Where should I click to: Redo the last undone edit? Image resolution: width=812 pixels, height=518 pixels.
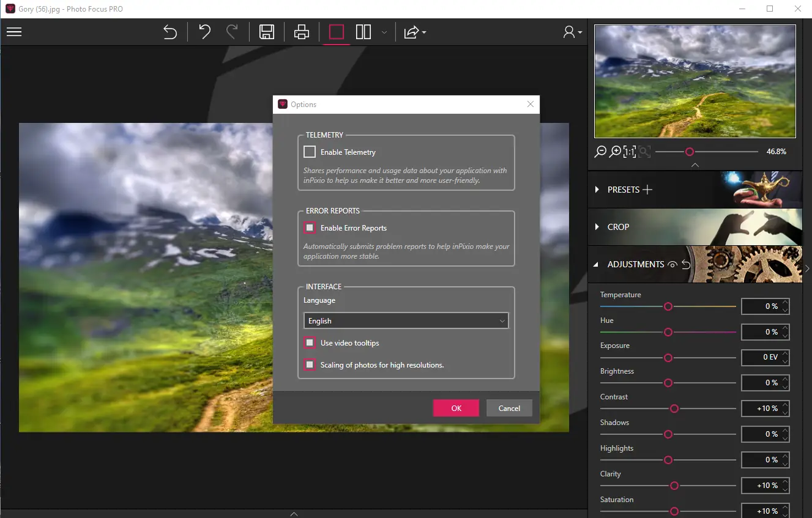232,32
